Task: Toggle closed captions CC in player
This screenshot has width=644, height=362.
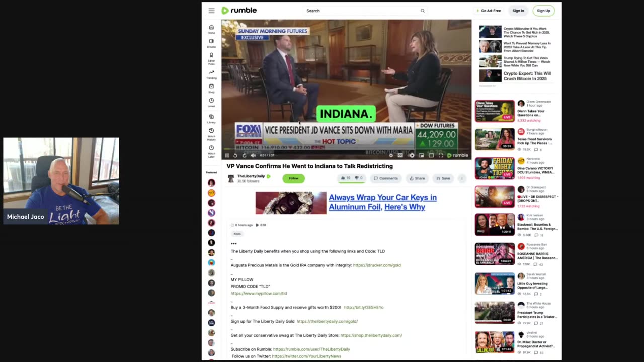Action: [x=400, y=155]
